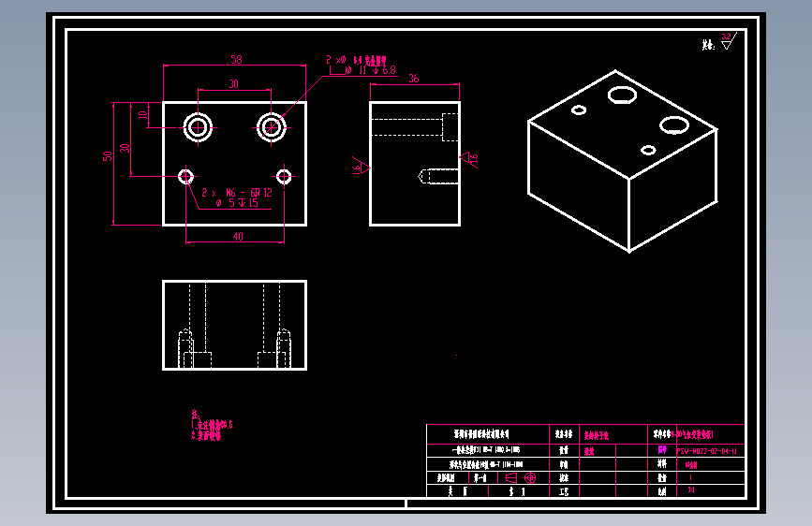Viewport: 812px width, 526px height.
Task: Click the horizontal 30 hole-spacing dimension
Action: click(x=233, y=84)
